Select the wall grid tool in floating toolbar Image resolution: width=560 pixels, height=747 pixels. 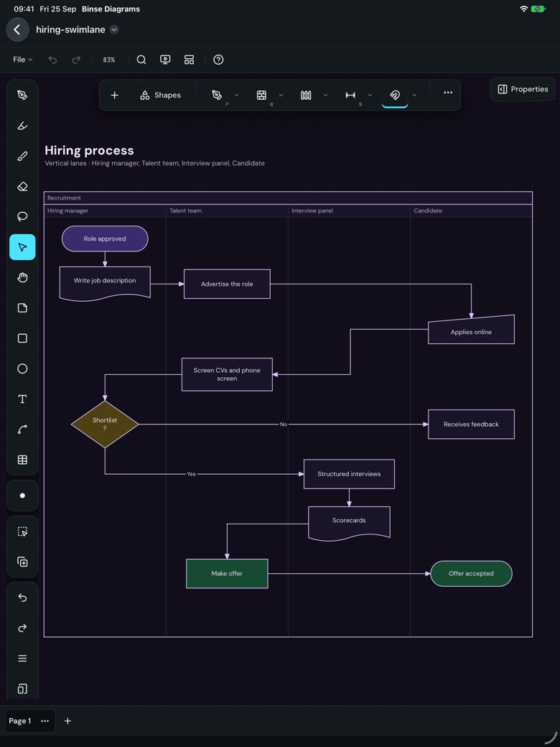tap(261, 96)
